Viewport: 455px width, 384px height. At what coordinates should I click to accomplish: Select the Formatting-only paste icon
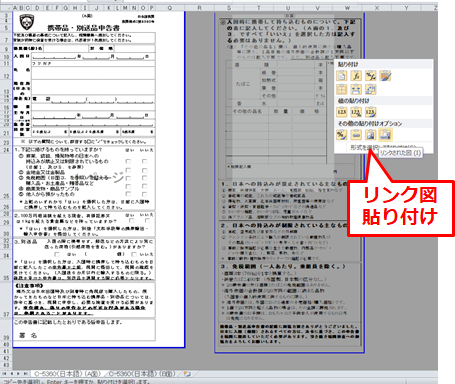tap(342, 135)
